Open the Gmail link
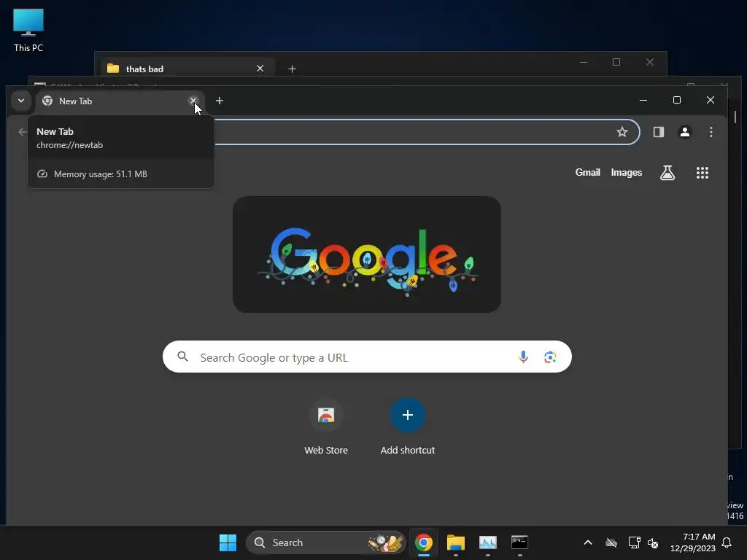Viewport: 747px width, 560px height. click(587, 172)
